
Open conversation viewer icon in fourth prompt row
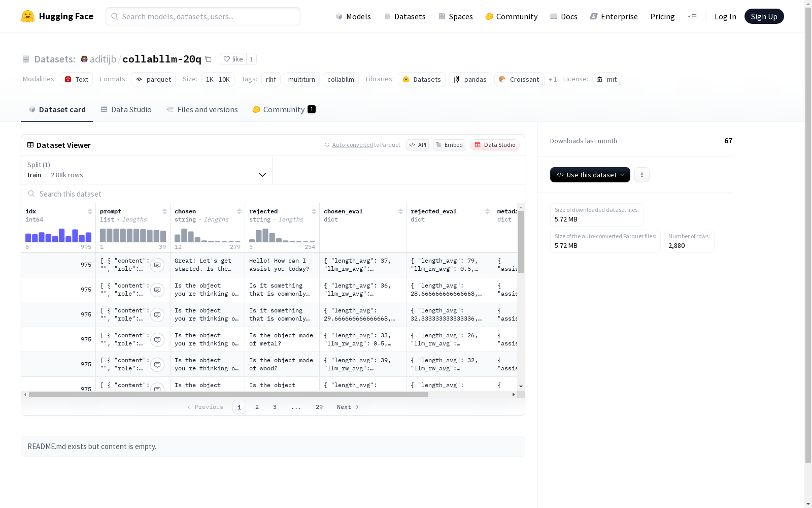pos(157,339)
